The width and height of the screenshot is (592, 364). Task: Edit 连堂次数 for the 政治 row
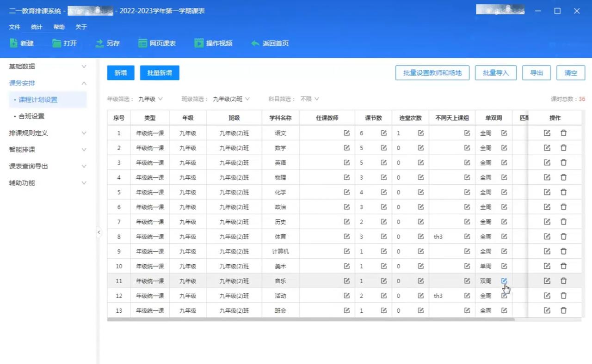[x=421, y=207]
